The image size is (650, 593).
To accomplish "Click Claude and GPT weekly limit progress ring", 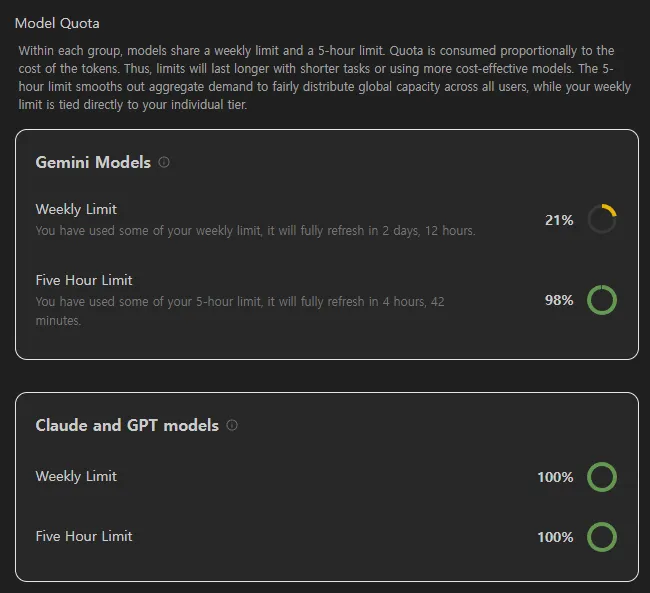I will click(602, 477).
